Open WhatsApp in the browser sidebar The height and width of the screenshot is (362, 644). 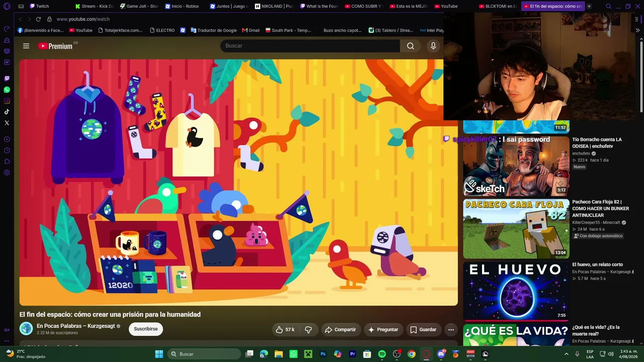[x=7, y=89]
